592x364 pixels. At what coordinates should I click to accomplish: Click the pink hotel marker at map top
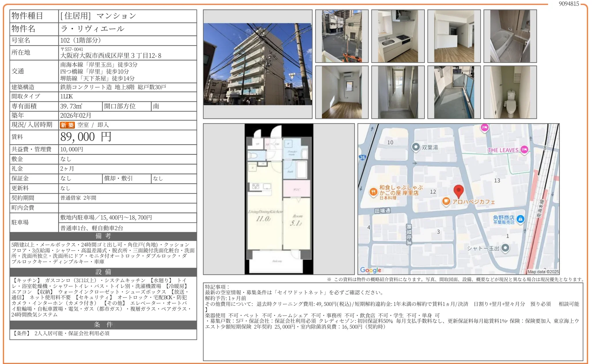485,127
